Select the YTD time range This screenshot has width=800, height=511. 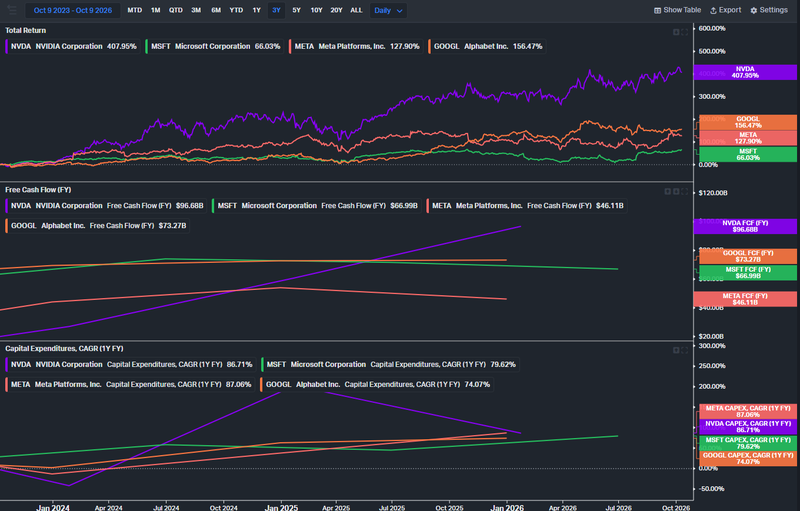236,10
